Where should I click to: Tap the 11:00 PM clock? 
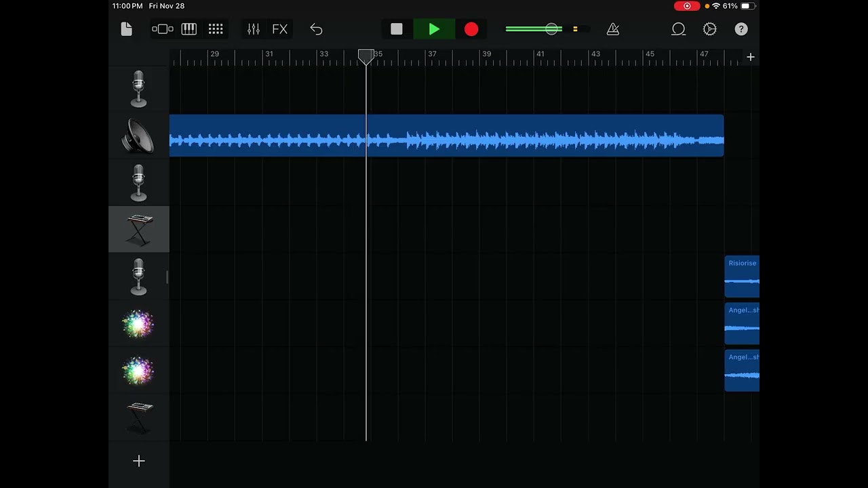click(x=127, y=6)
